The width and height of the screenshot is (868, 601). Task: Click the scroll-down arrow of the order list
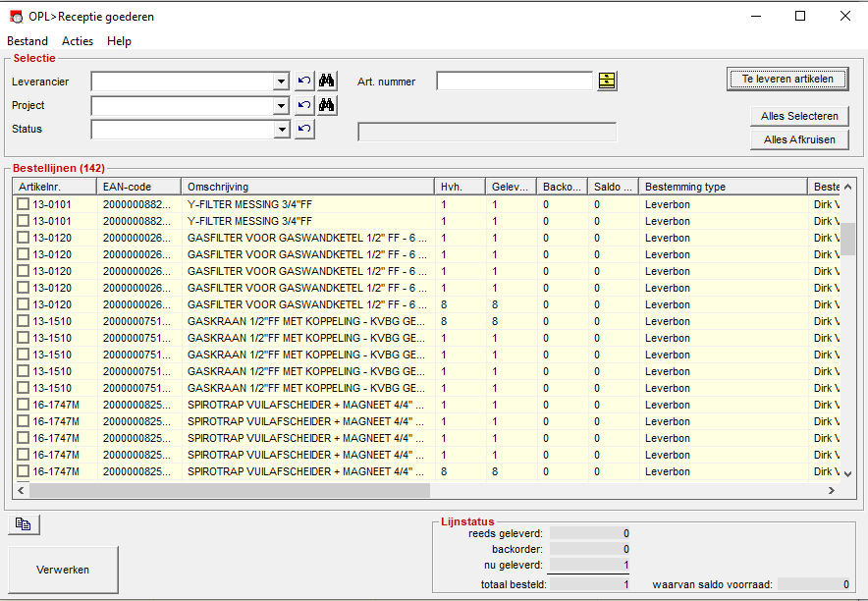[847, 473]
